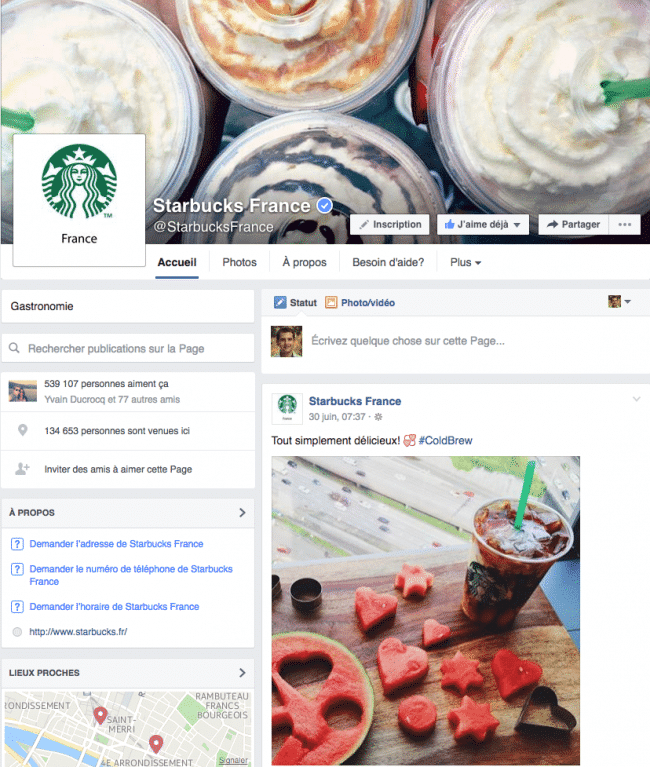Open the Starbucks France post author link
The height and width of the screenshot is (767, 650).
(x=355, y=401)
